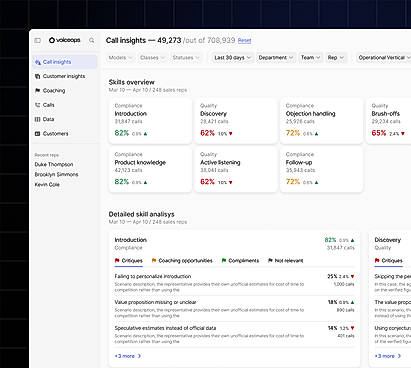
Task: Open the Statuses filter dropdown
Action: 186,58
